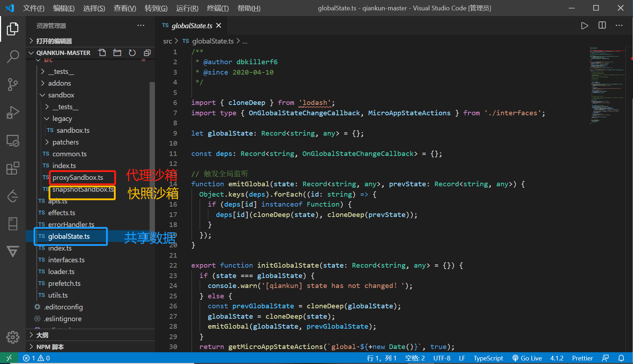Open explorer panel more actions menu
The image size is (633, 364).
click(141, 25)
